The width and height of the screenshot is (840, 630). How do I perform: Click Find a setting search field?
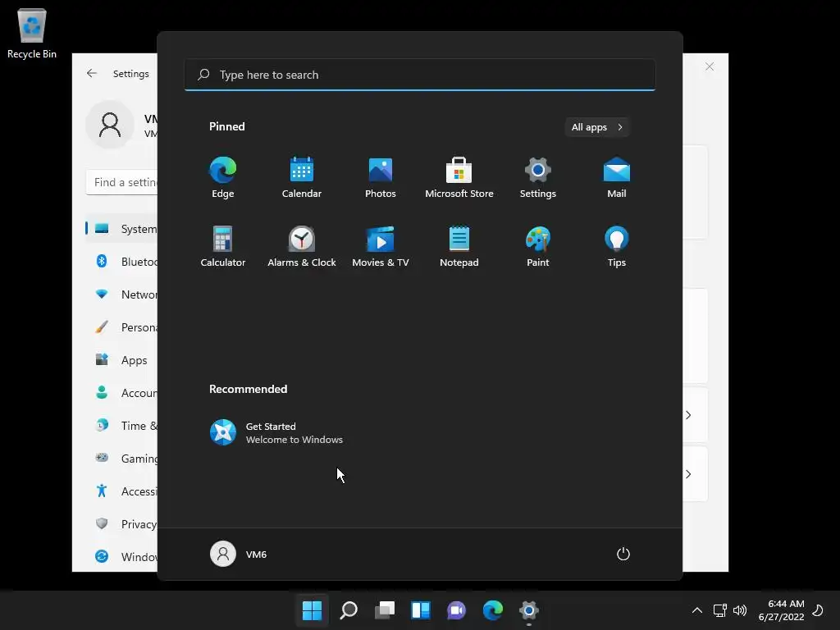coord(122,182)
